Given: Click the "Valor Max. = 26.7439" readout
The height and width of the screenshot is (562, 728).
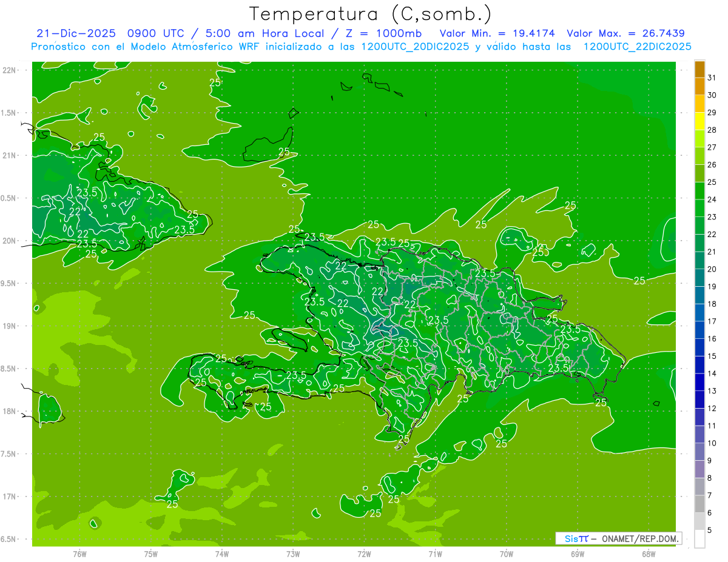Looking at the screenshot, I should (x=625, y=33).
